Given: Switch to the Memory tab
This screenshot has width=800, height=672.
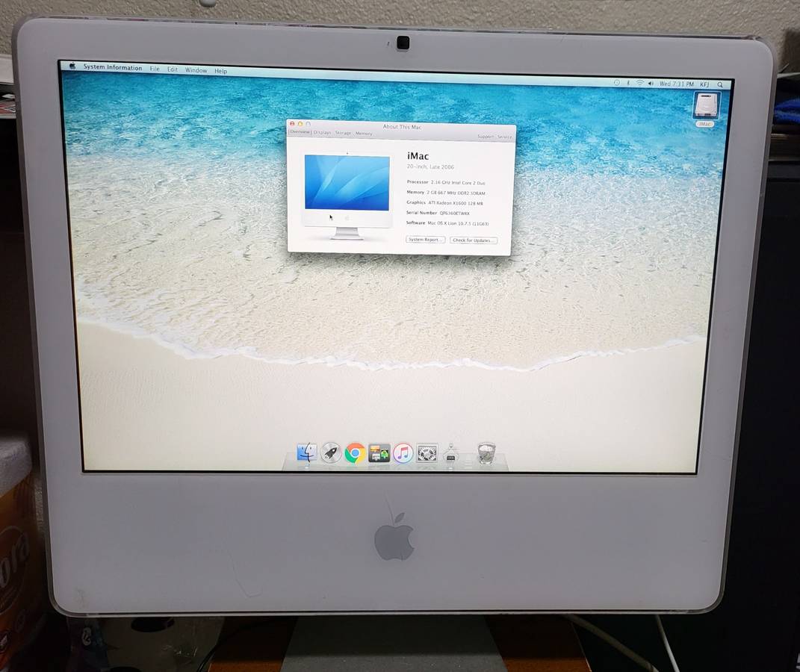Looking at the screenshot, I should (364, 134).
